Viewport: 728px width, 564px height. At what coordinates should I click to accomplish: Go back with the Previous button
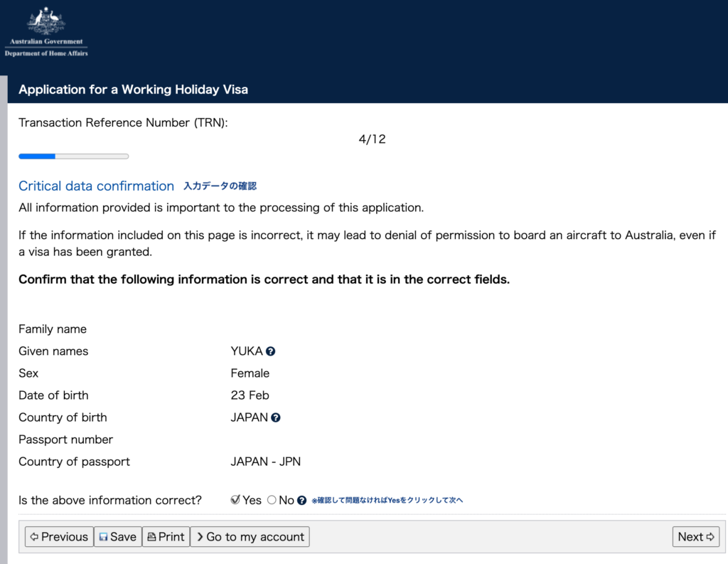(x=59, y=537)
